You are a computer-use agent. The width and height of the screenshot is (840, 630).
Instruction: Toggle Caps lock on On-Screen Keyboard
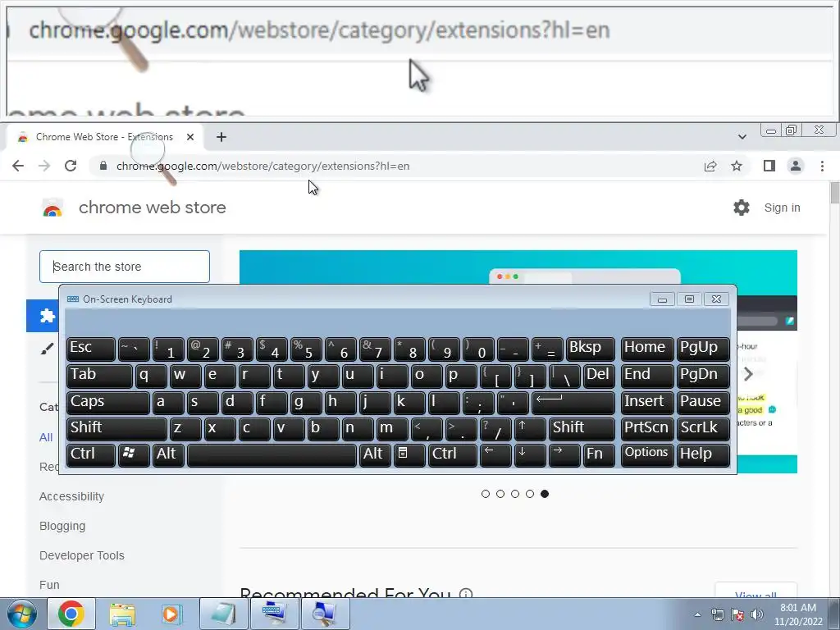coord(107,402)
